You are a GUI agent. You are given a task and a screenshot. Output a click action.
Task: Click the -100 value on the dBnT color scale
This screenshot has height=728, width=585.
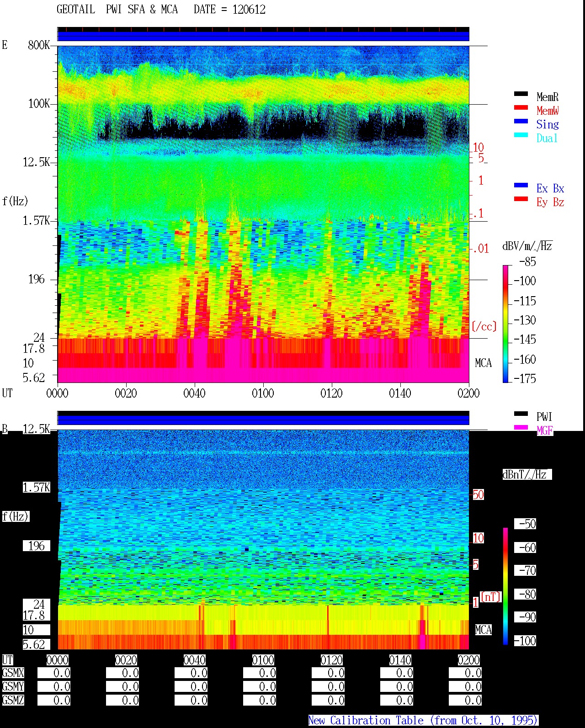point(525,641)
